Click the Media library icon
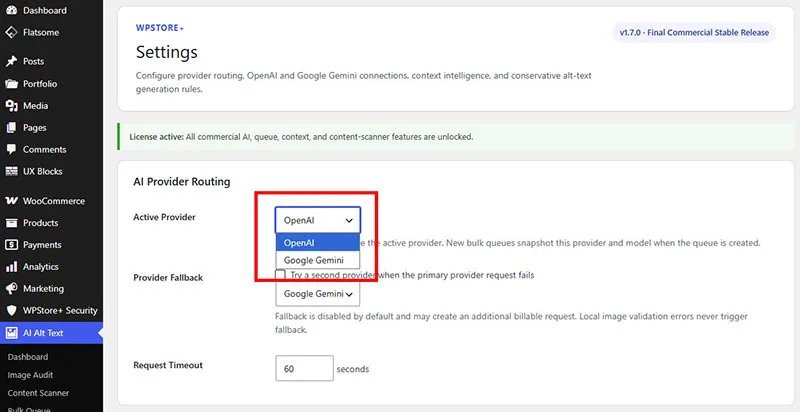 11,106
